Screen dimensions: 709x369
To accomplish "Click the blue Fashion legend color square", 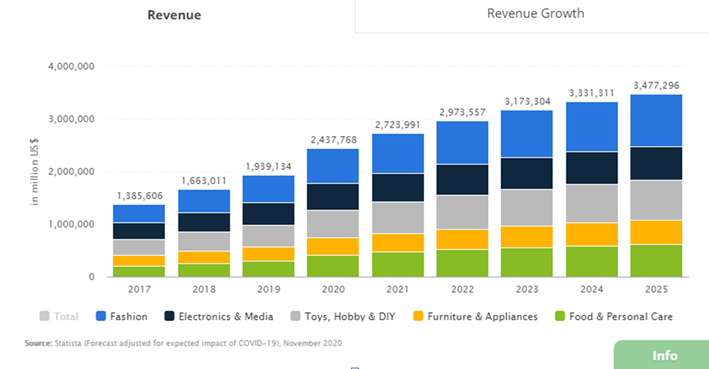I will [101, 316].
